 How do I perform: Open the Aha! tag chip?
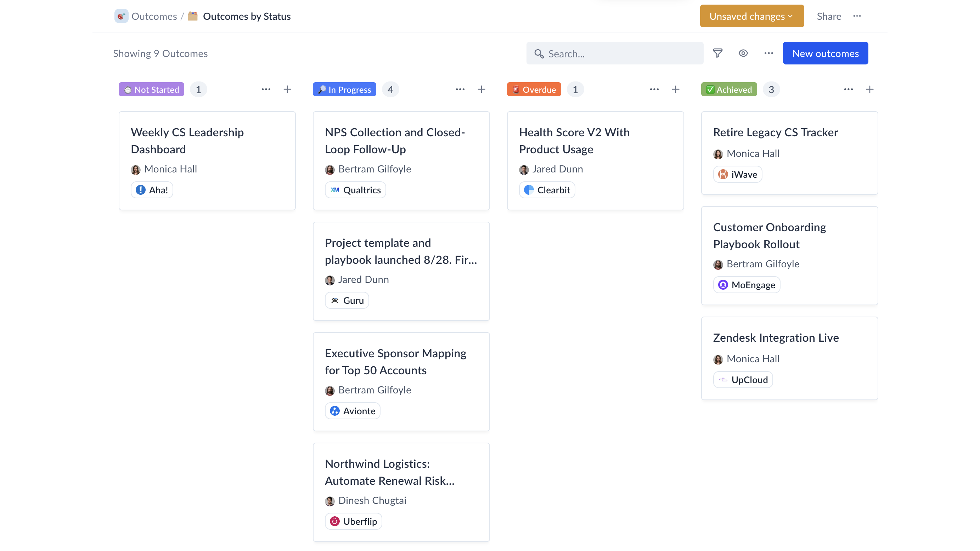152,190
